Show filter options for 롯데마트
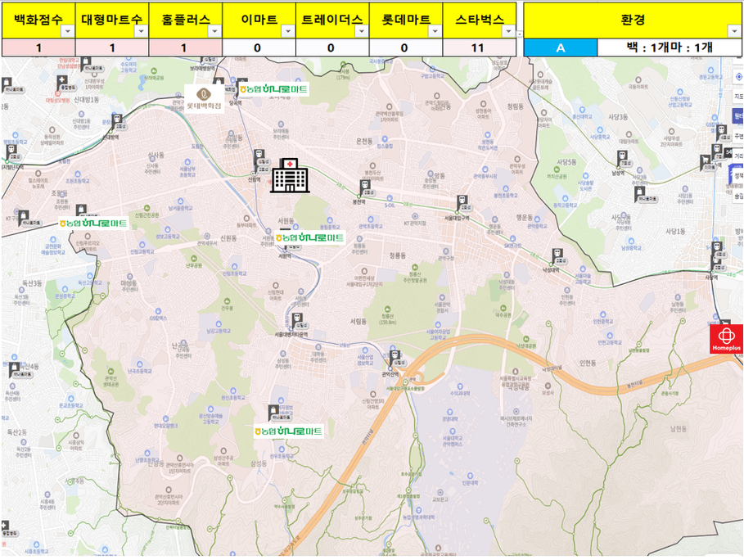The image size is (744, 560). pyautogui.click(x=435, y=31)
